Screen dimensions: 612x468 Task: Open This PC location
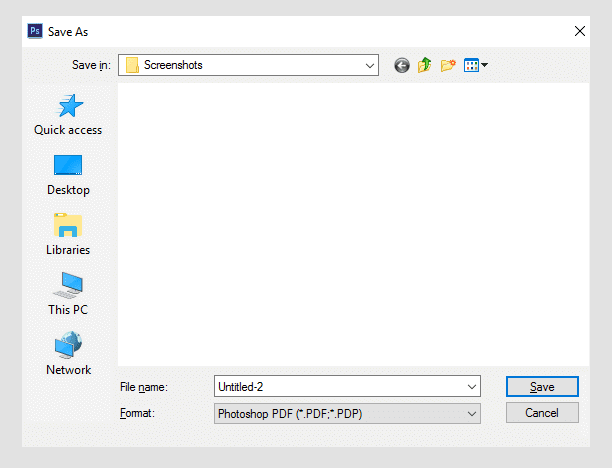point(68,294)
